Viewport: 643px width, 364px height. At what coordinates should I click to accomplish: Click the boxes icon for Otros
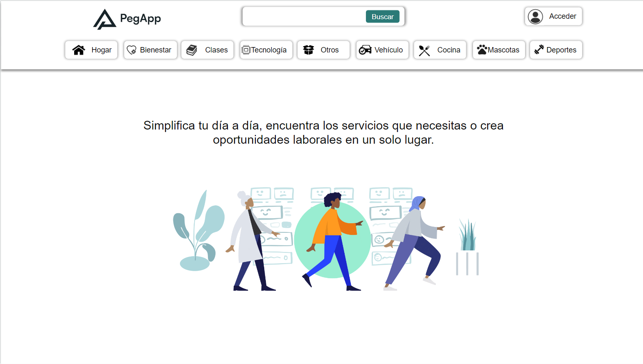308,50
